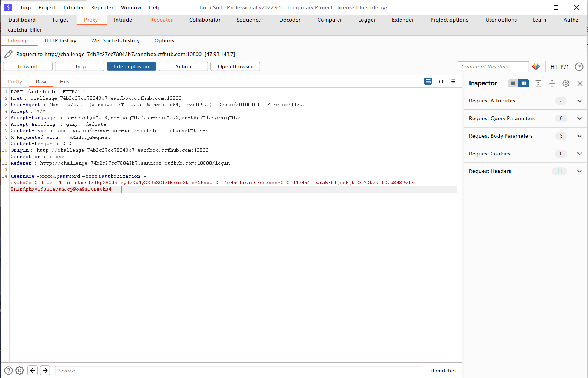
Task: Switch Inspector to right layout toggle
Action: click(x=524, y=83)
